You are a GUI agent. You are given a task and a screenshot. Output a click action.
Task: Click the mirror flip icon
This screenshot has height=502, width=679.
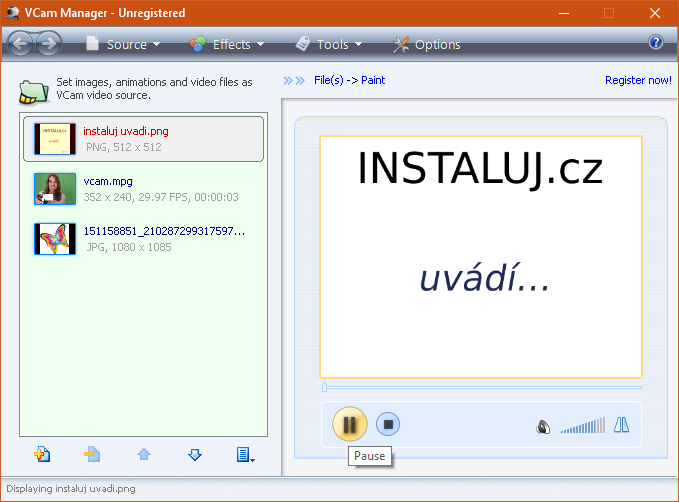click(x=621, y=425)
